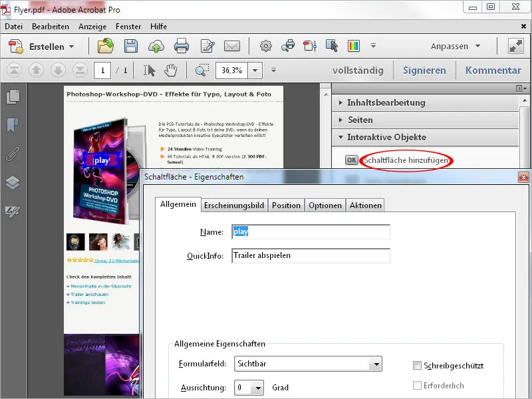Click the edit text and sign icon
This screenshot has width=532, height=399.
tap(207, 46)
